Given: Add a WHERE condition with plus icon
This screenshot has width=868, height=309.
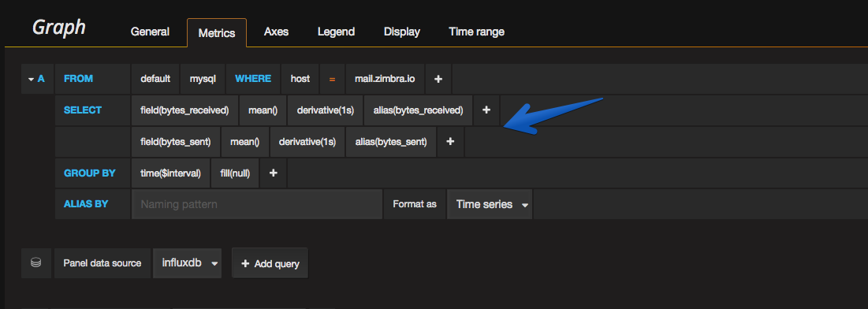Looking at the screenshot, I should click(x=438, y=79).
